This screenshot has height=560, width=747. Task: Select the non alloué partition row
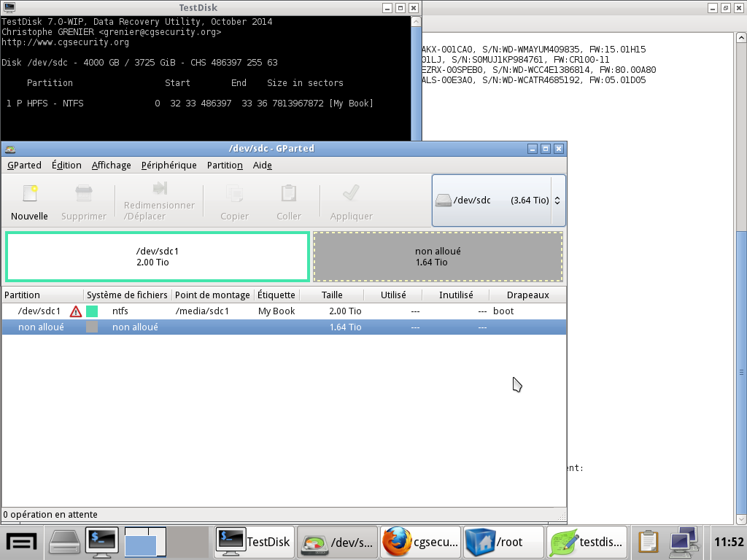(284, 327)
